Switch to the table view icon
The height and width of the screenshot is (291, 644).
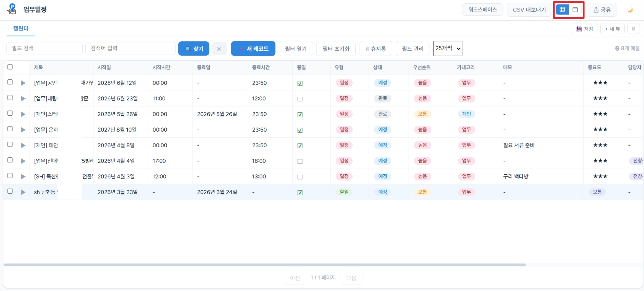pos(562,9)
